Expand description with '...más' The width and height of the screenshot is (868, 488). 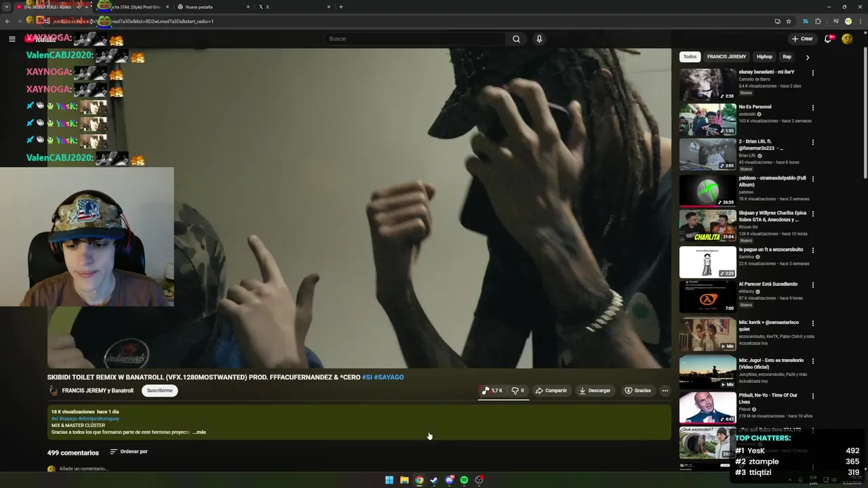click(x=199, y=432)
